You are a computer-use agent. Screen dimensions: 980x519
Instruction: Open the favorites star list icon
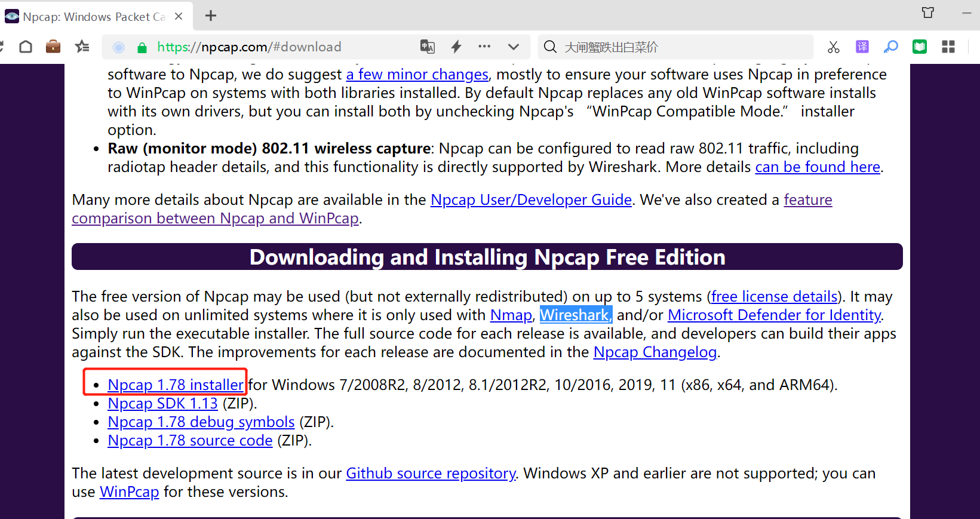click(82, 47)
